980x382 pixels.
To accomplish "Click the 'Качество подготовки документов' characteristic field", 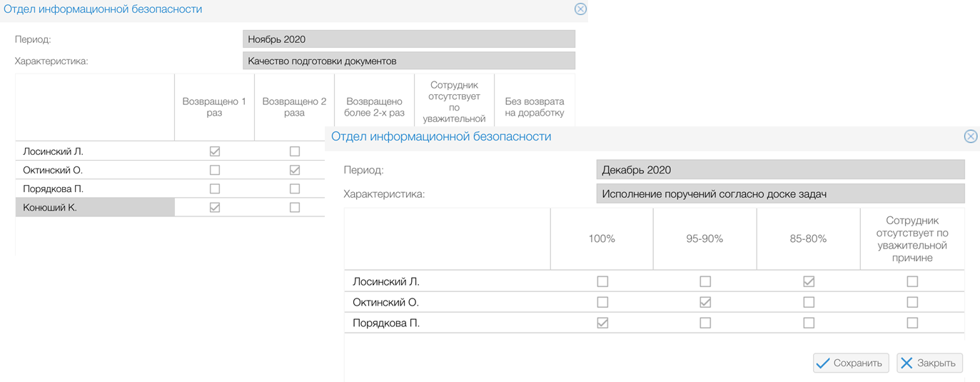I will [408, 61].
